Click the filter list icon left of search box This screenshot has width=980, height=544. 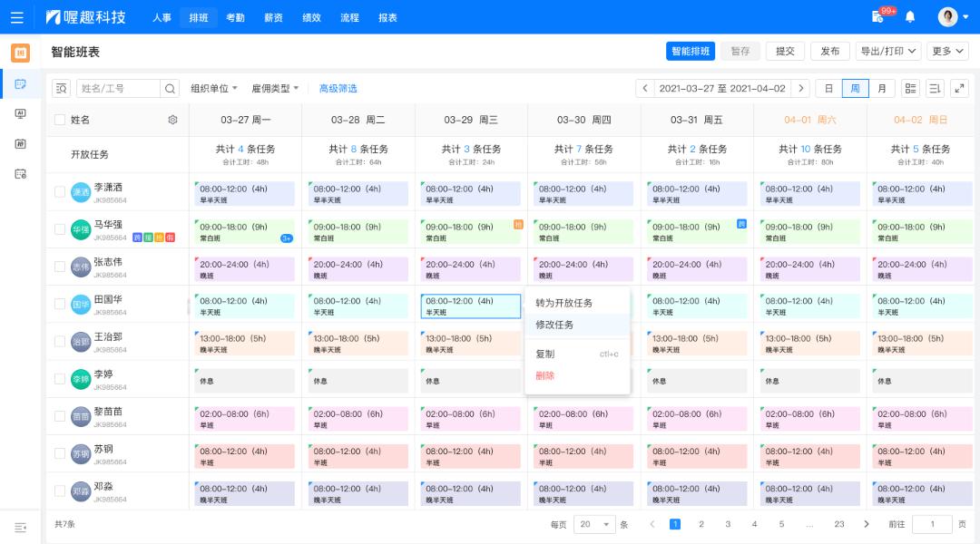point(61,89)
